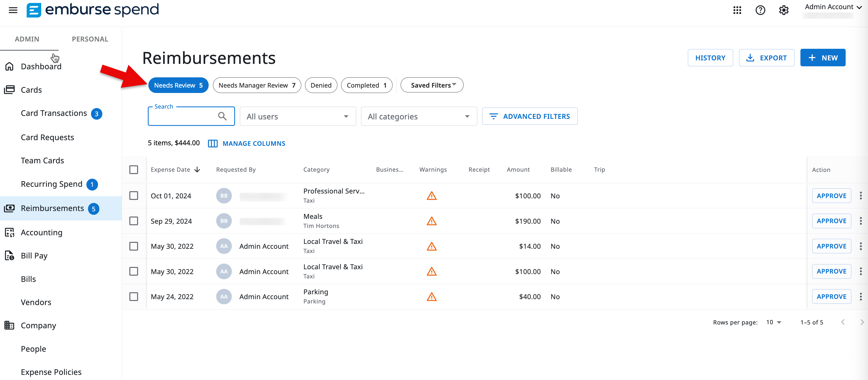Open Card Transactions from the sidebar
Viewport: 868px width, 380px height.
pos(54,113)
